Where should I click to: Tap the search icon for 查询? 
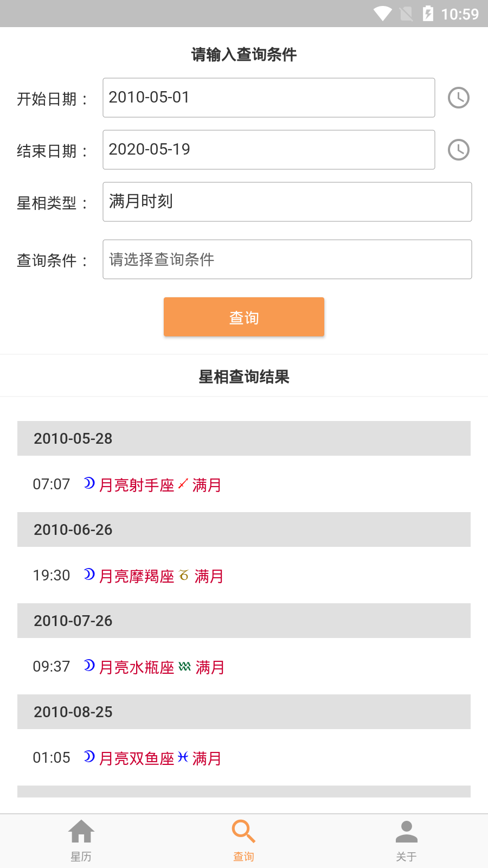(x=243, y=831)
